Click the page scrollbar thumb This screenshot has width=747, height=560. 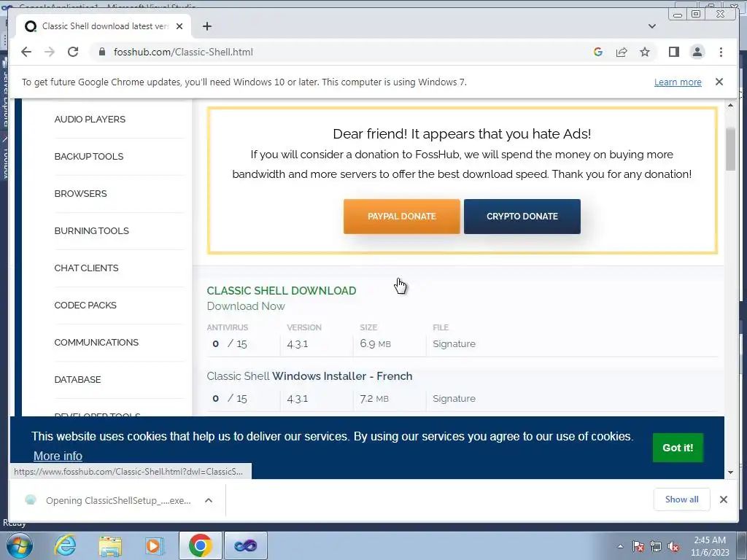(730, 149)
